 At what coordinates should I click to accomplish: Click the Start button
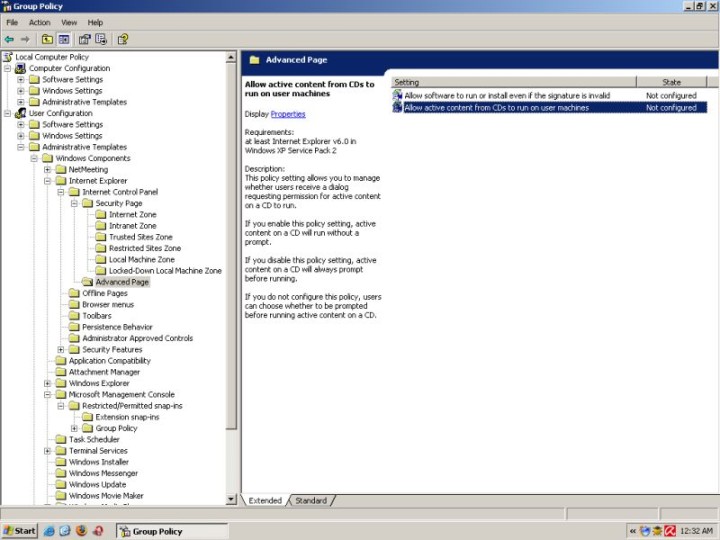[x=20, y=531]
